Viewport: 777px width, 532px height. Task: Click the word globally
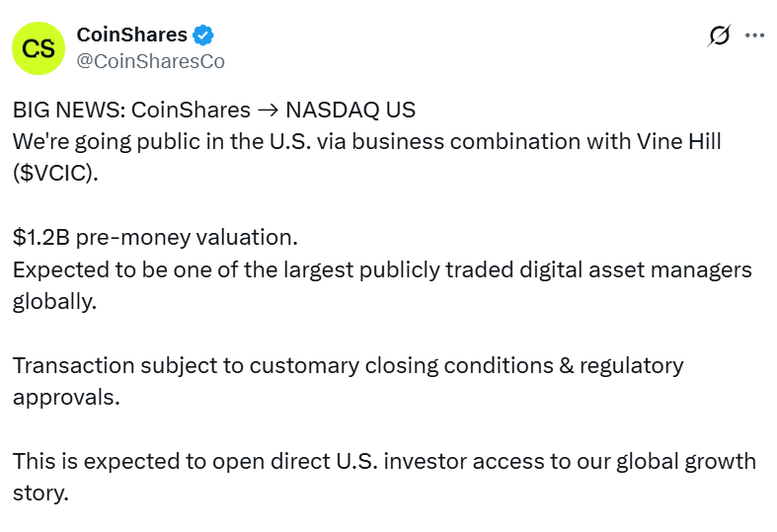pos(54,302)
